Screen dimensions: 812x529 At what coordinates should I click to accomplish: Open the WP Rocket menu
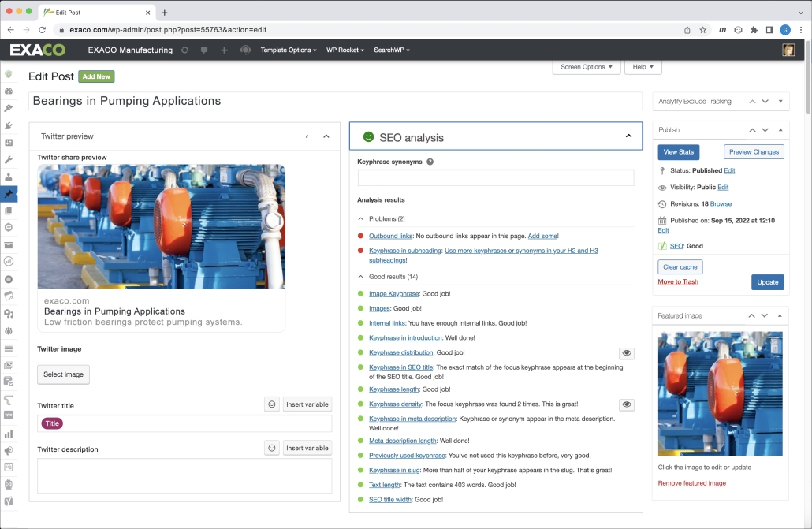(345, 50)
